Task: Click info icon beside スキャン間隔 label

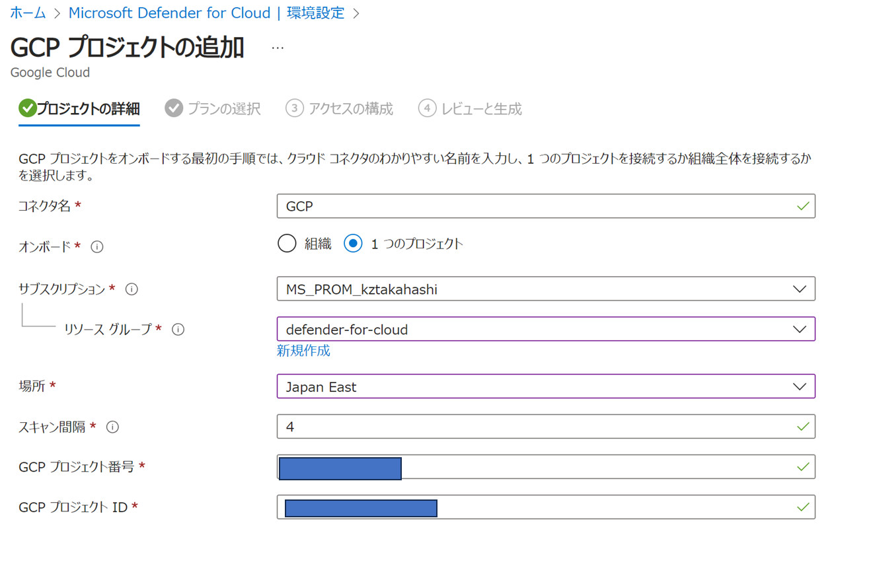Action: pyautogui.click(x=112, y=427)
